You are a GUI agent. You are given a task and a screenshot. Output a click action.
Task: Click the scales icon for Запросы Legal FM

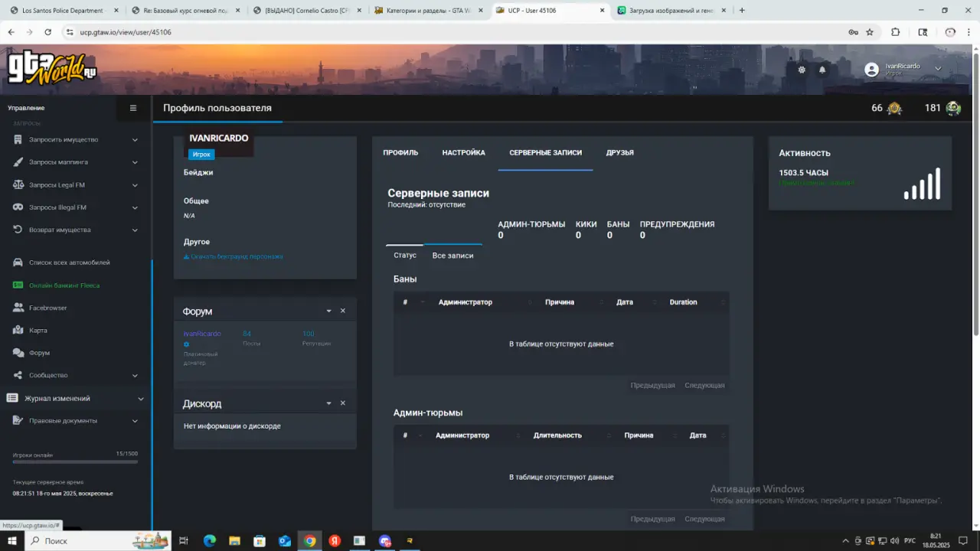click(18, 185)
